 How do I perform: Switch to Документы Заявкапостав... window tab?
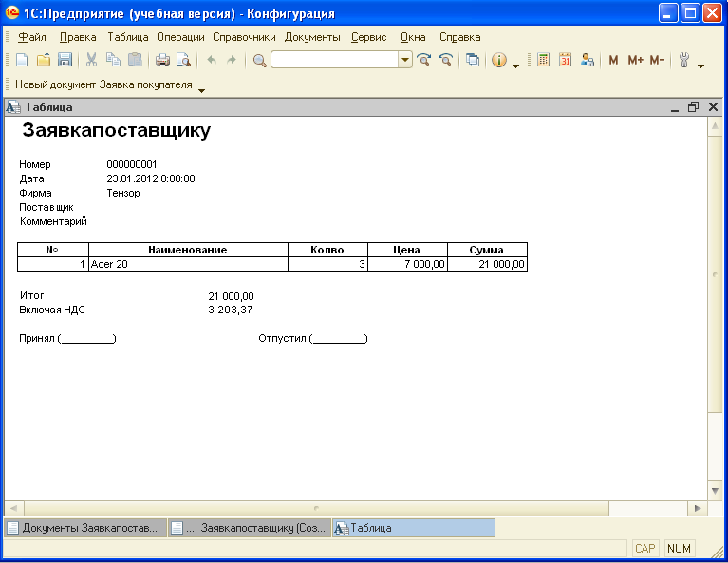click(85, 528)
